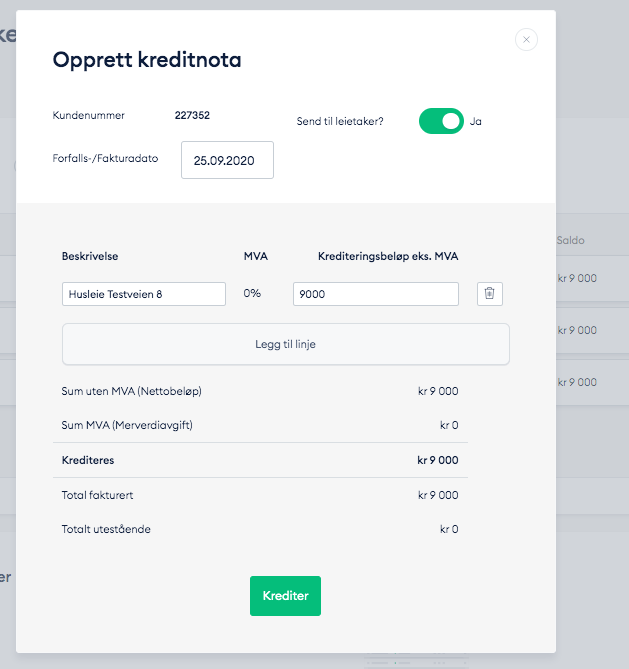Focus the Krediteringsbeløp amount field
The height and width of the screenshot is (669, 629).
(x=375, y=294)
